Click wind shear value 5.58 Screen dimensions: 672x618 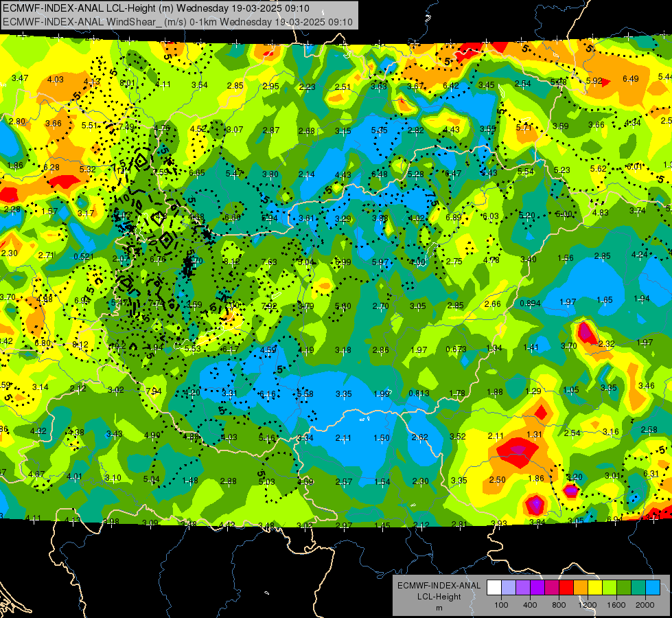[x=305, y=393]
